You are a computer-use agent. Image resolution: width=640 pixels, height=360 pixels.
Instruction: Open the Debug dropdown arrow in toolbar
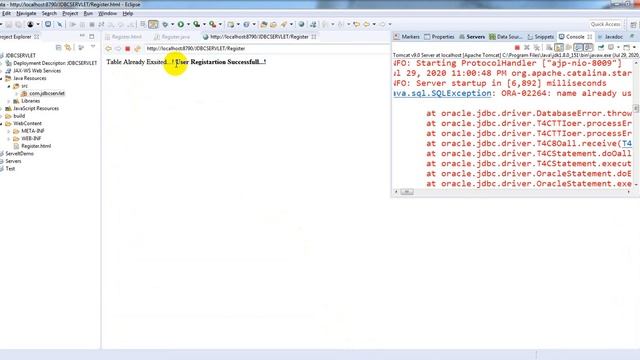(172, 24)
